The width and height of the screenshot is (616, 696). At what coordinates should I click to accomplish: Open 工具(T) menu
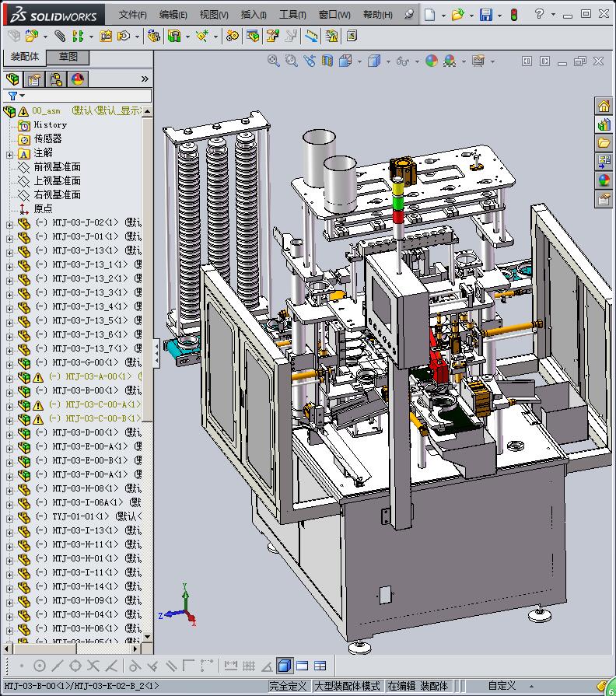click(x=292, y=15)
